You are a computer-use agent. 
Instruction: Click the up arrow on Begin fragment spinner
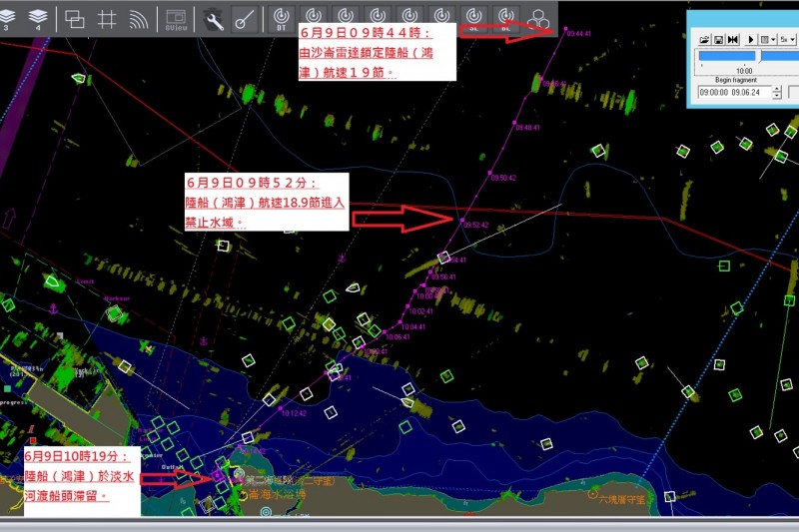pos(776,89)
